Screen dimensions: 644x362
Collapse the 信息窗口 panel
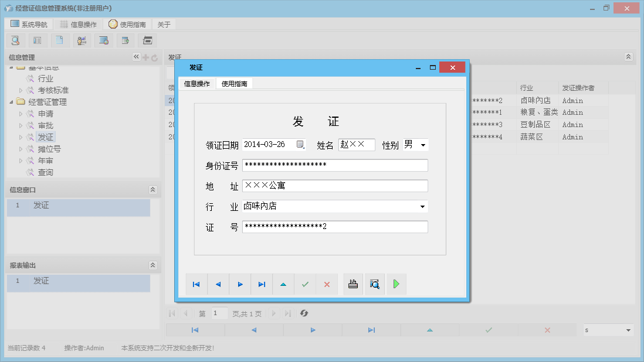click(152, 189)
